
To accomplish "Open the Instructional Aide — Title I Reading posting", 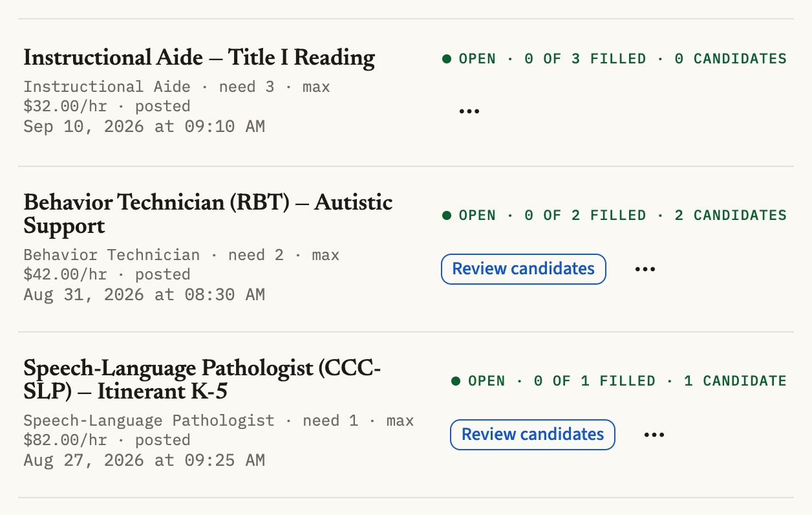I will click(199, 58).
